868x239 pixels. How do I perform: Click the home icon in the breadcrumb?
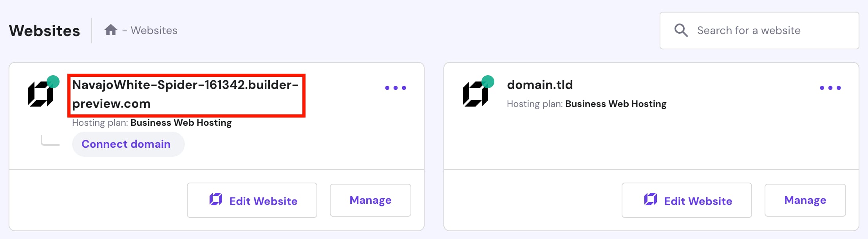(x=111, y=30)
